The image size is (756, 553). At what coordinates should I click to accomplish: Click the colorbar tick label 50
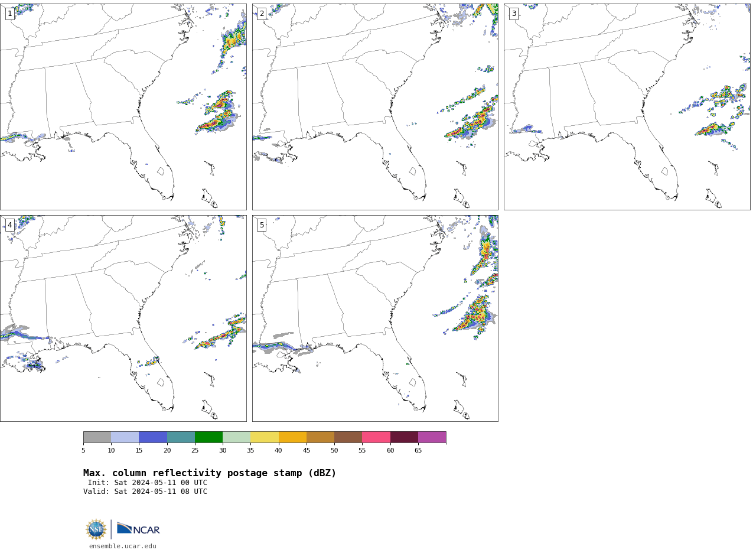(334, 451)
